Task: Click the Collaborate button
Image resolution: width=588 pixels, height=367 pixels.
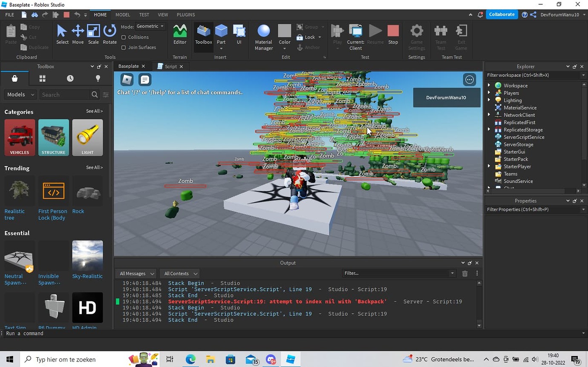Action: [502, 14]
